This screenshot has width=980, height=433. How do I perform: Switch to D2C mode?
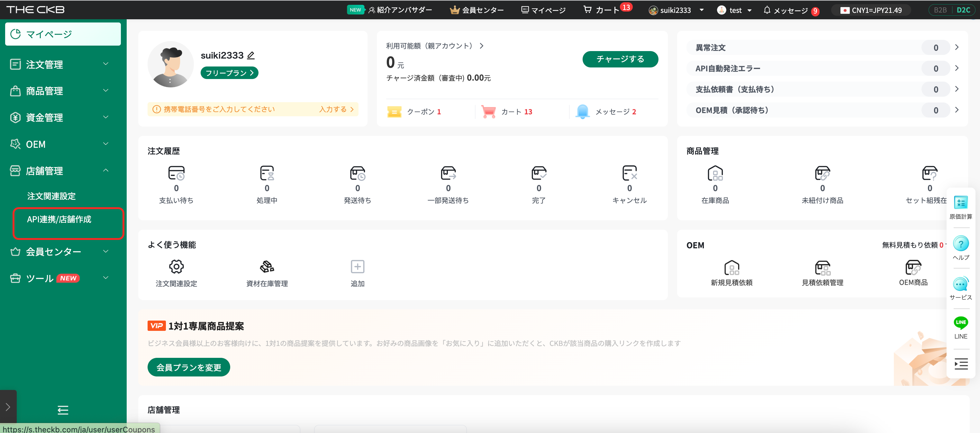point(963,10)
